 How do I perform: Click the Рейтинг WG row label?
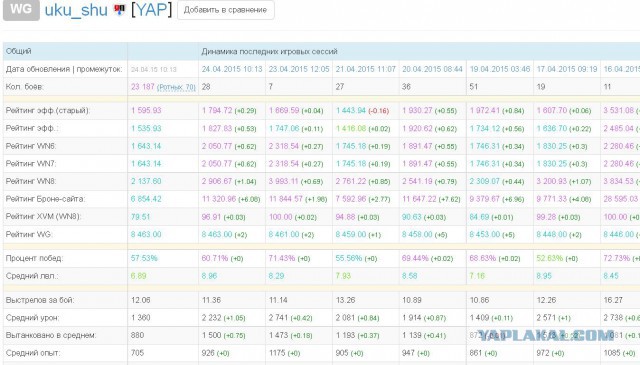pos(29,234)
